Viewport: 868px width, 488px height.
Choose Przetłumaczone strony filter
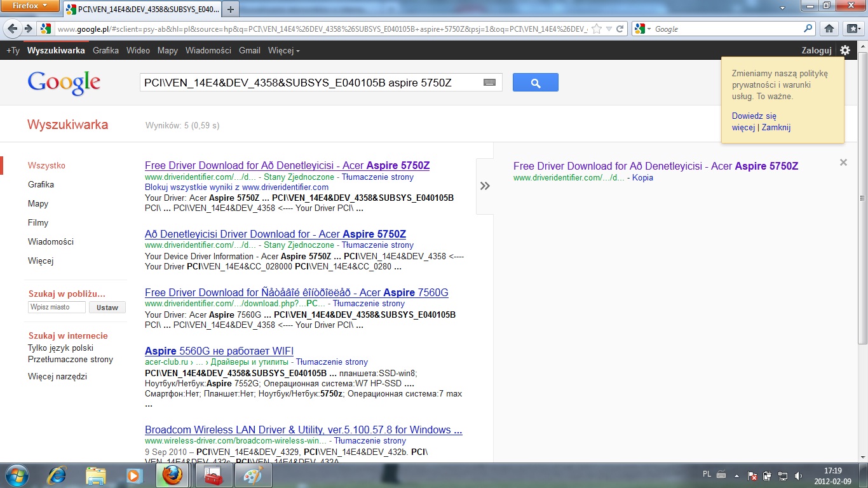(x=71, y=360)
